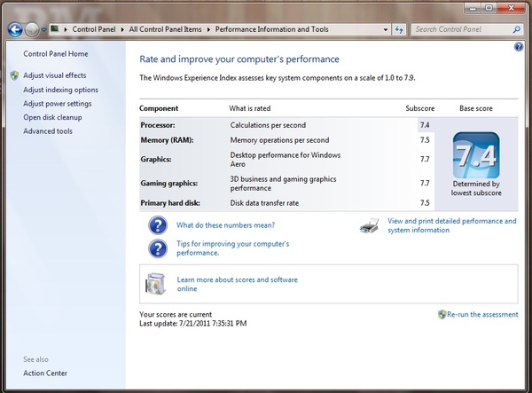Click question icon beside Tips for improving performance
Image resolution: width=532 pixels, height=393 pixels.
coord(158,248)
